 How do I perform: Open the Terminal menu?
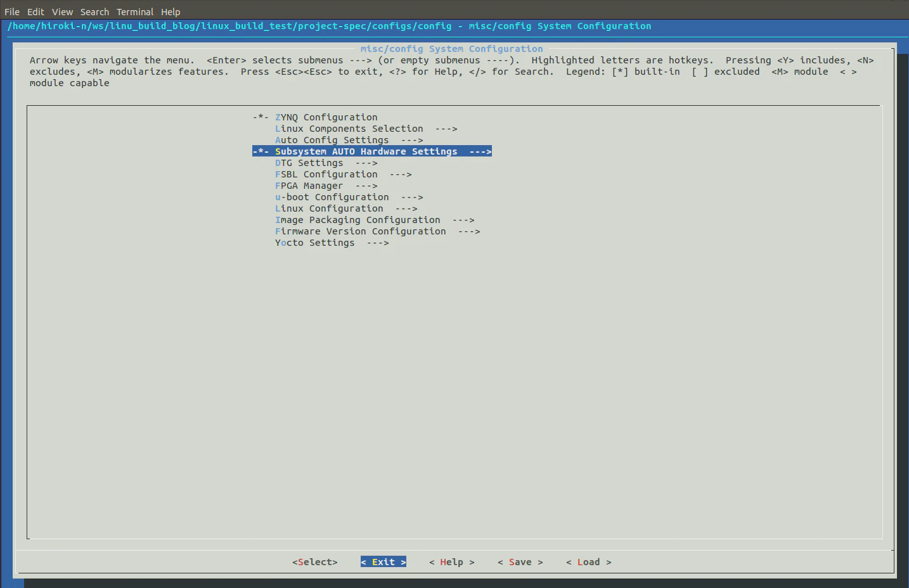point(135,12)
